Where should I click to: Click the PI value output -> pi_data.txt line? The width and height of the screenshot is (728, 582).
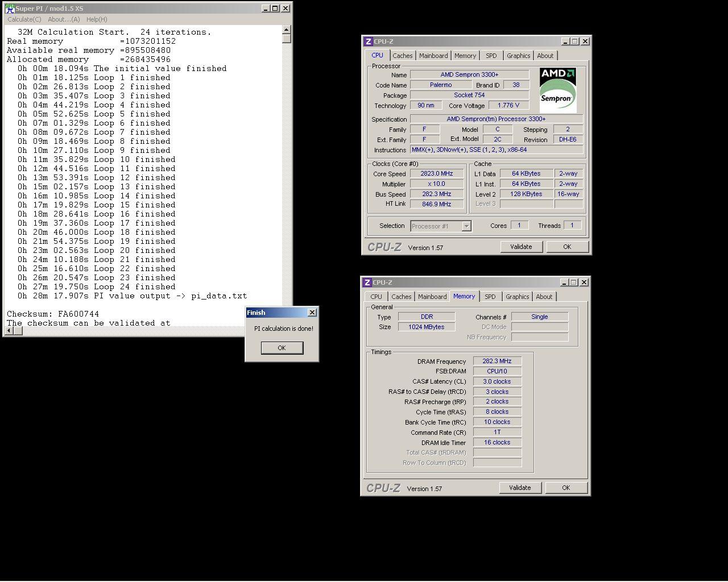tap(133, 296)
